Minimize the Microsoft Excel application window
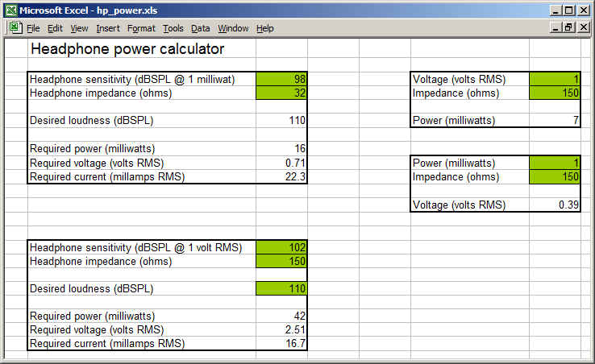The height and width of the screenshot is (364, 595). click(x=555, y=10)
